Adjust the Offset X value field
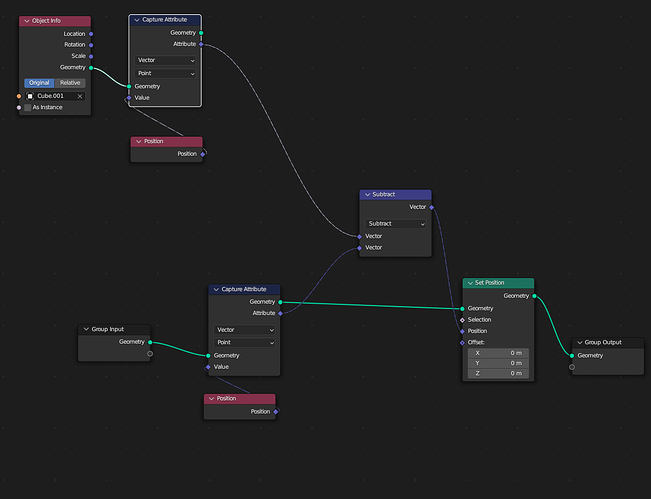This screenshot has height=499, width=651. pos(498,353)
